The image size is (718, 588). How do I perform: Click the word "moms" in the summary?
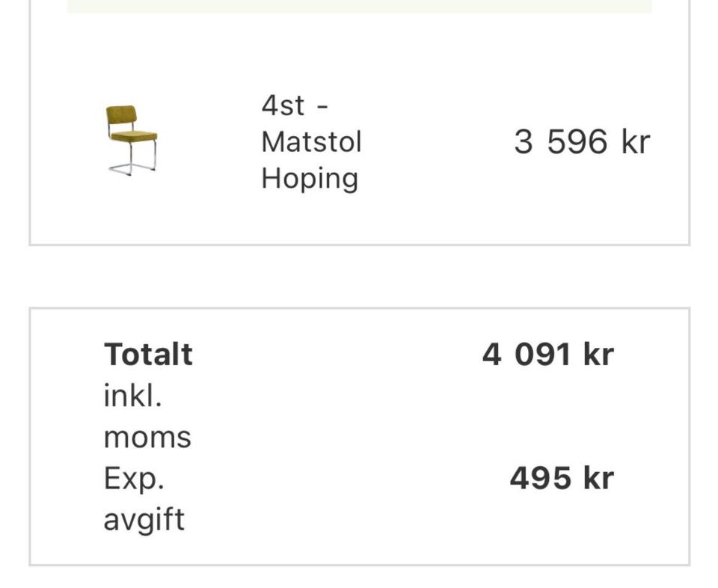click(x=147, y=437)
